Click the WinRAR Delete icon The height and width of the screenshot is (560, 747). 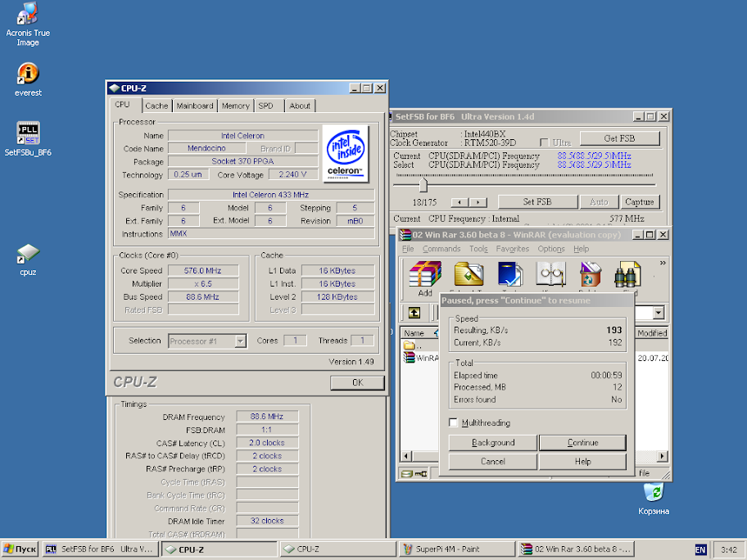590,276
